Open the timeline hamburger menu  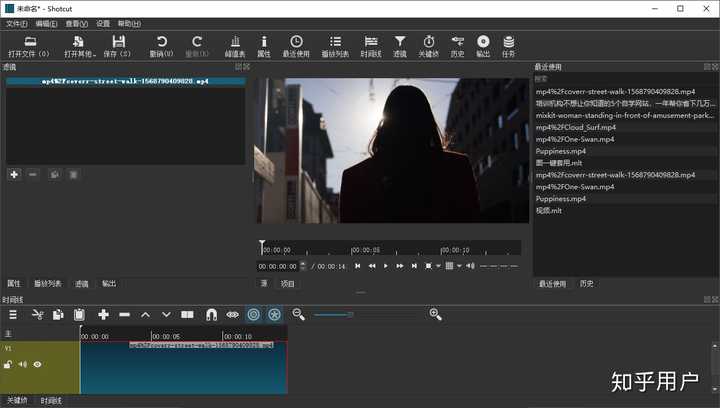[x=13, y=314]
